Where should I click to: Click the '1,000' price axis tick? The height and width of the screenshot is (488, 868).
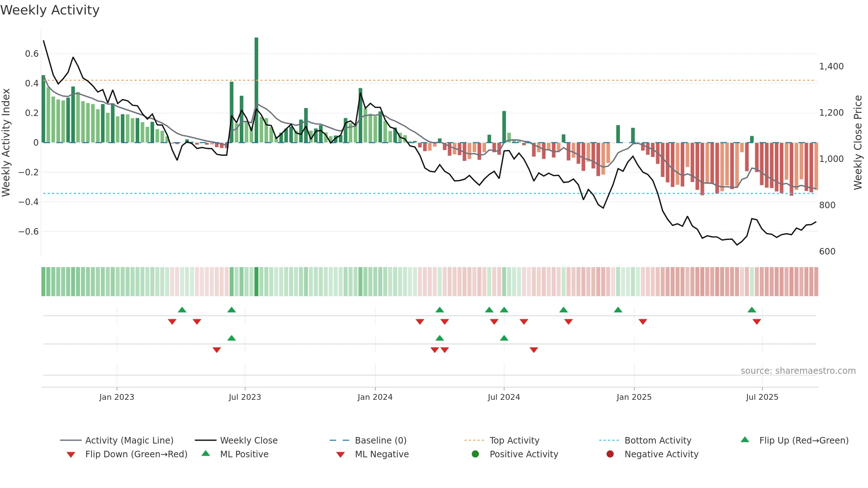pyautogui.click(x=831, y=159)
